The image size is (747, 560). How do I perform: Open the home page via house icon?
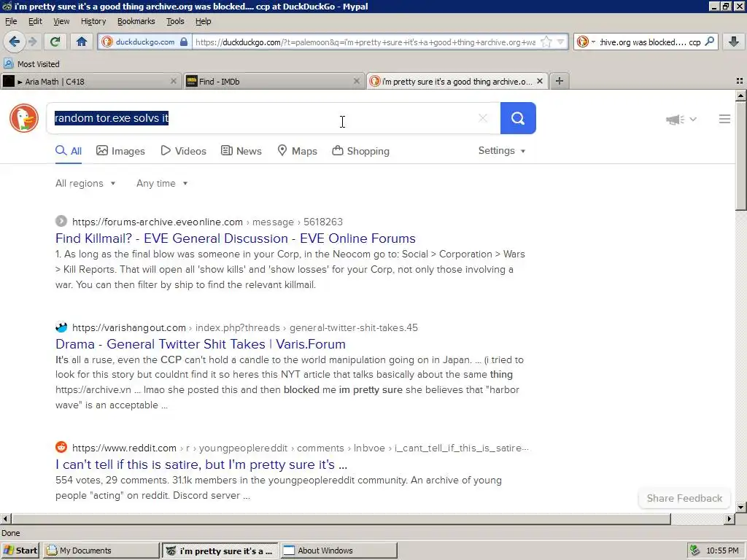(x=82, y=42)
